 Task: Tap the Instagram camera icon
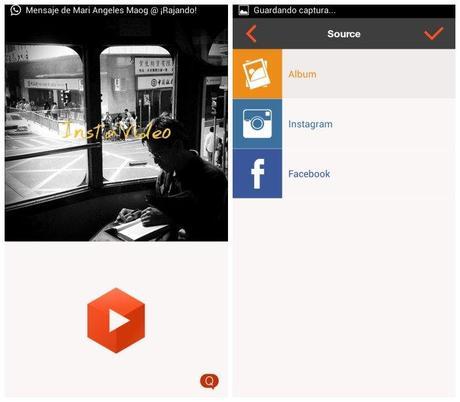[257, 124]
